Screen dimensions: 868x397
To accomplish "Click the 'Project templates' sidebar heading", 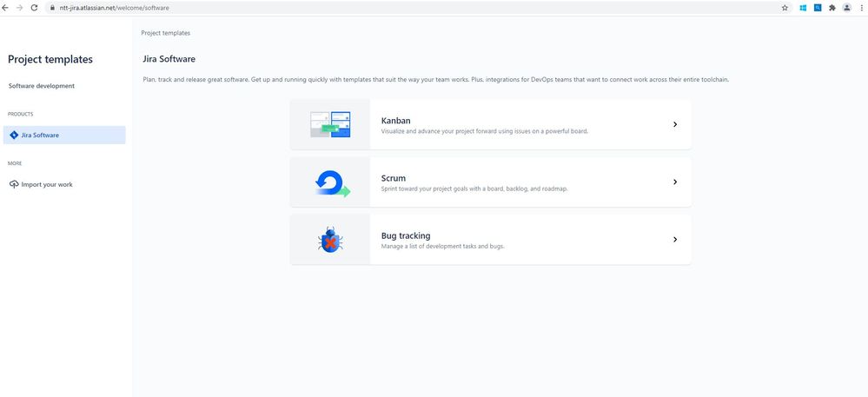I will [x=50, y=59].
